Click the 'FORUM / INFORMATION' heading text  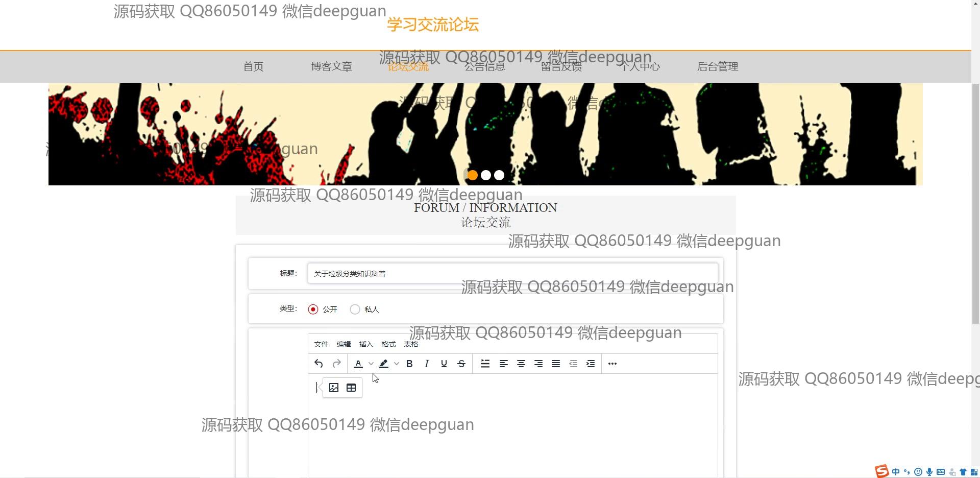click(x=485, y=208)
